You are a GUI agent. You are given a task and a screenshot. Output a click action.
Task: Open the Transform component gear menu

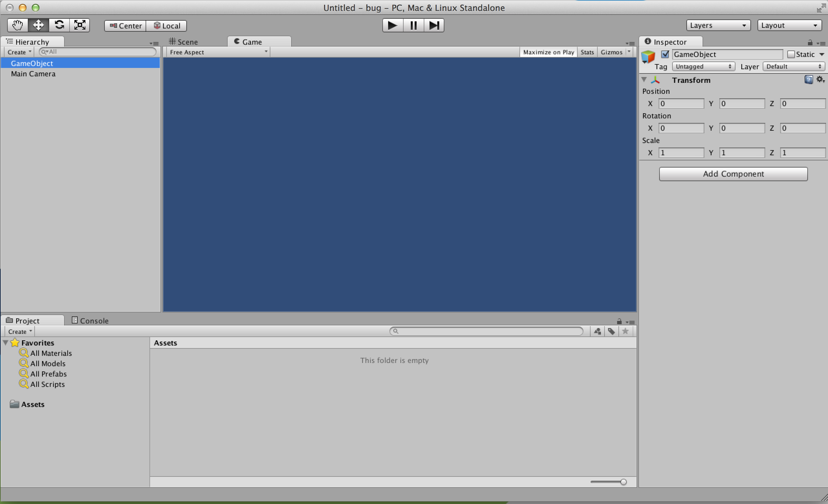click(x=820, y=80)
